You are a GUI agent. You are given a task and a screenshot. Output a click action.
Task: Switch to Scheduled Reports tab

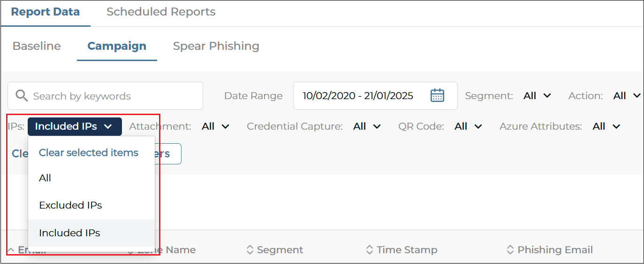click(161, 12)
